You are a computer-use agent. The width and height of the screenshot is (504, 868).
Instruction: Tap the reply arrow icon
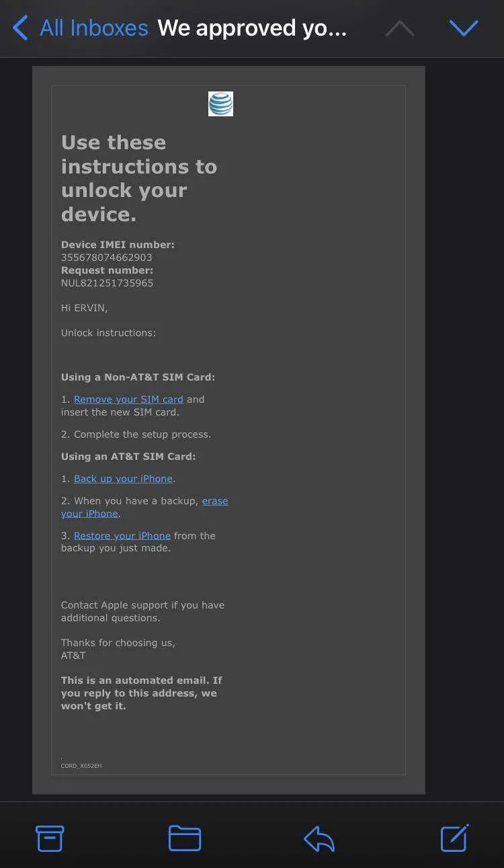click(x=319, y=839)
